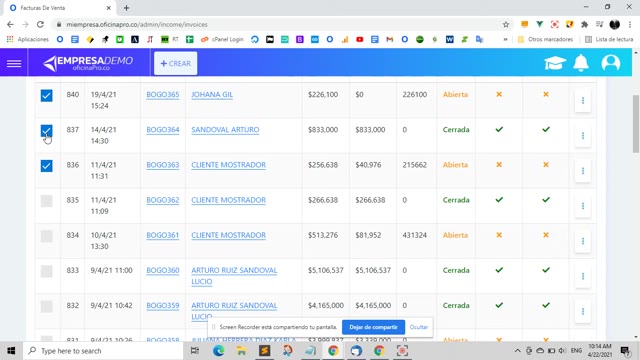Click the first orange X of invoice 840

[499, 94]
